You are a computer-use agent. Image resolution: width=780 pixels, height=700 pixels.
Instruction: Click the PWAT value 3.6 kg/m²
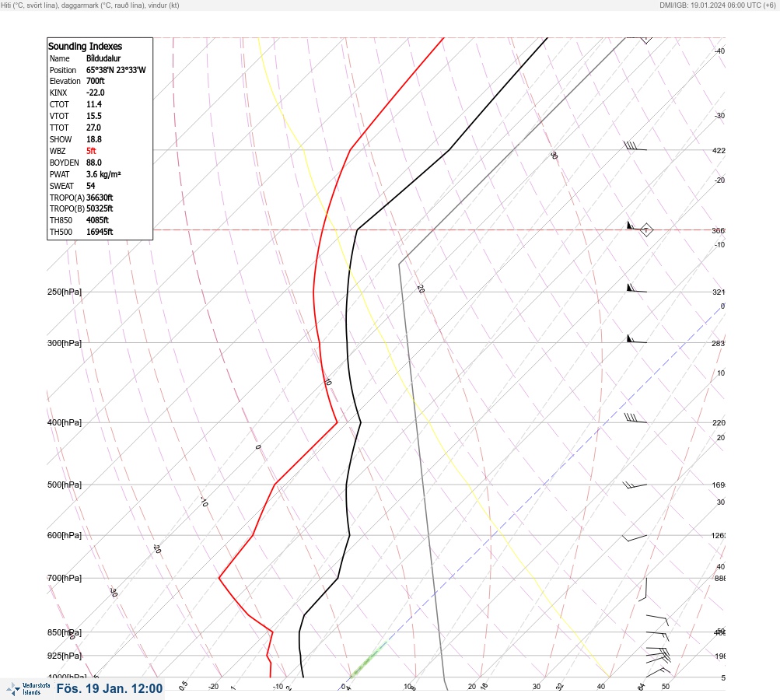(103, 174)
